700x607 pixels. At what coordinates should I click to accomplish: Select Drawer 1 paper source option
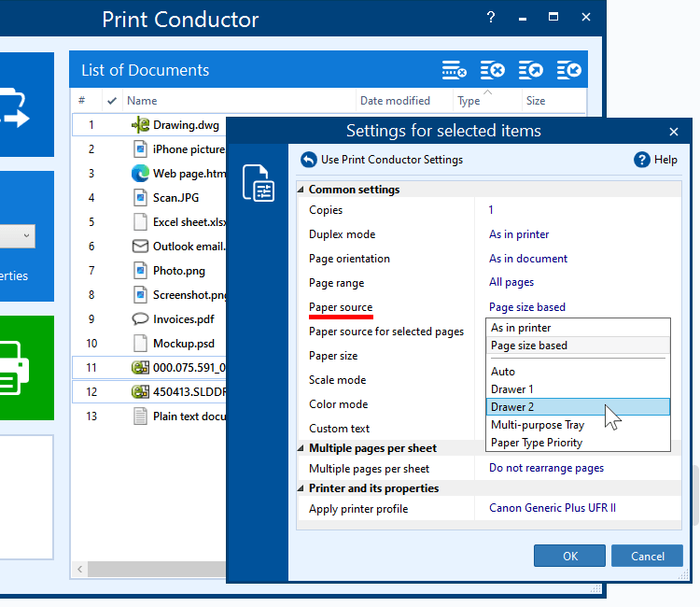[x=578, y=389]
